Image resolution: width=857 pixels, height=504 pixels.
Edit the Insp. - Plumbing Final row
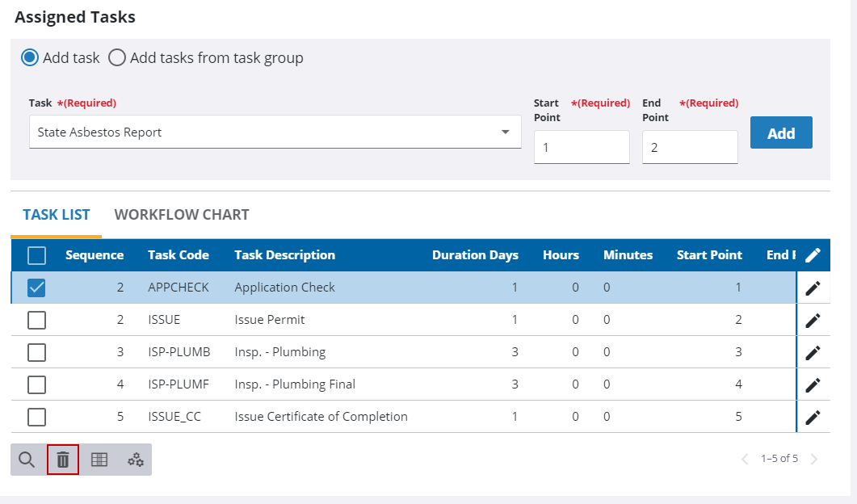(813, 384)
